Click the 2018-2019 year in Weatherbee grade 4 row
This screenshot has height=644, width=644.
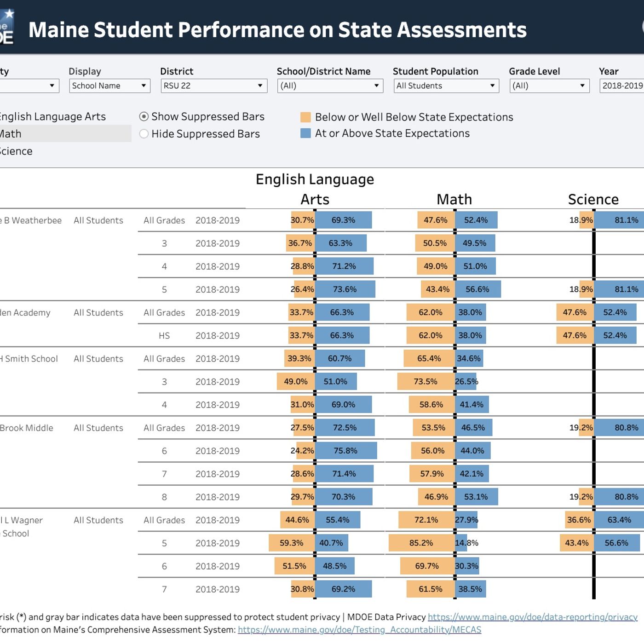click(x=218, y=267)
